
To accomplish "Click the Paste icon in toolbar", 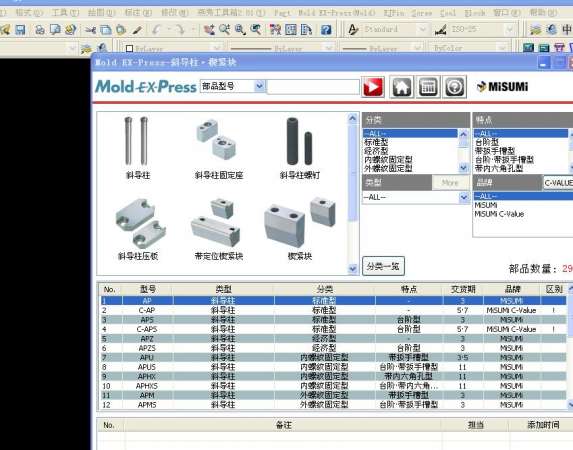I will [x=121, y=29].
